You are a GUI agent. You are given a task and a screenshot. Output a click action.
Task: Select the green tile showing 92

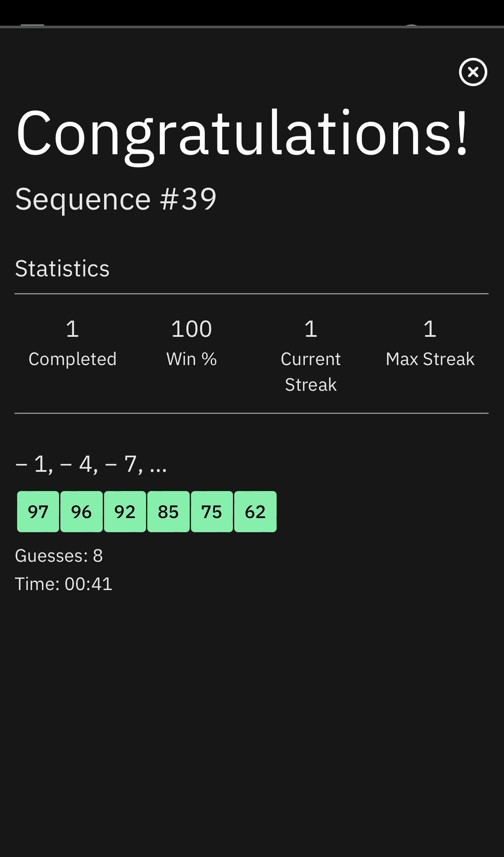point(124,512)
